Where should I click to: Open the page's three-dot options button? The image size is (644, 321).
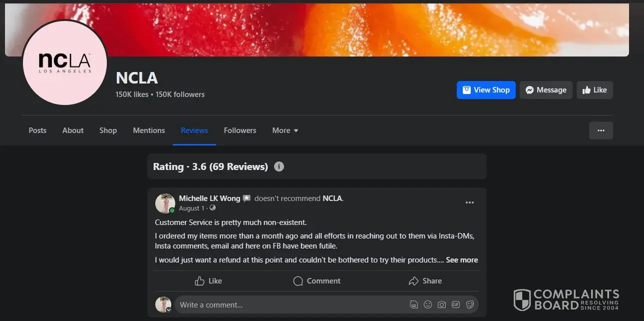(x=601, y=130)
